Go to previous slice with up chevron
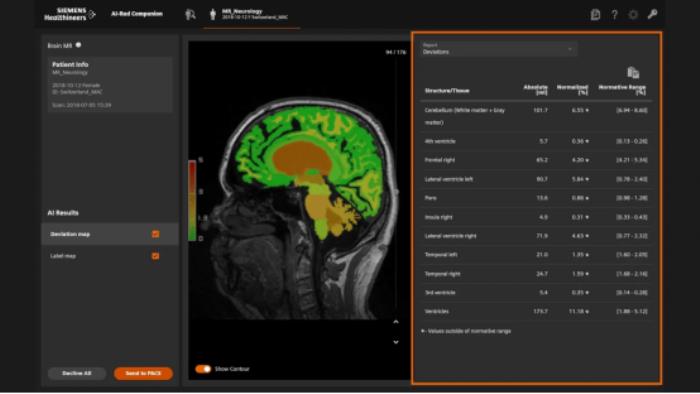 pos(396,322)
